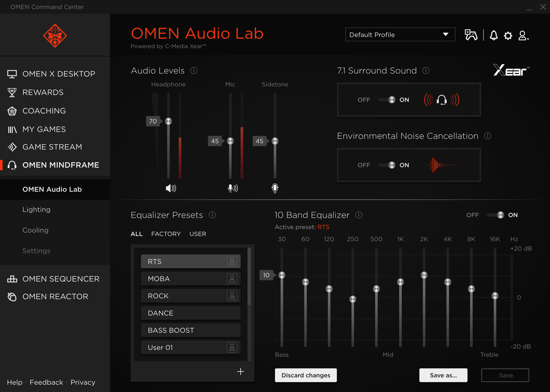Switch to USER presets tab

tap(198, 234)
